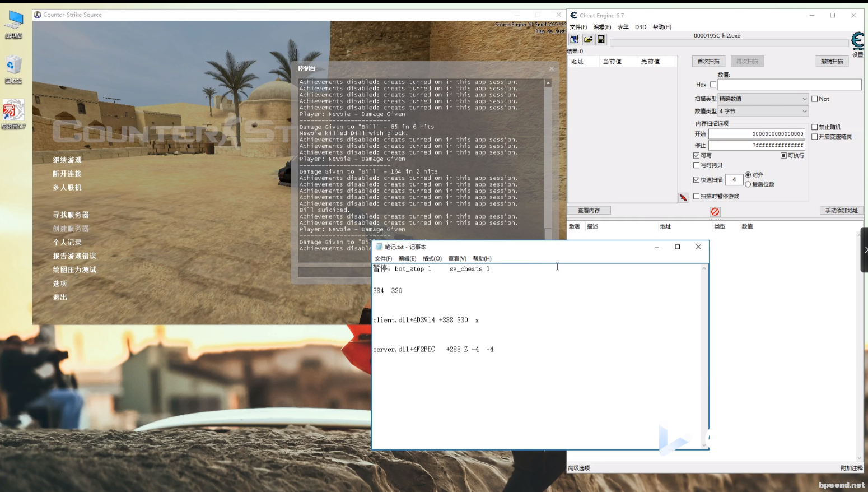The height and width of the screenshot is (492, 868).
Task: Click the red arrow add-address icon
Action: [x=683, y=197]
